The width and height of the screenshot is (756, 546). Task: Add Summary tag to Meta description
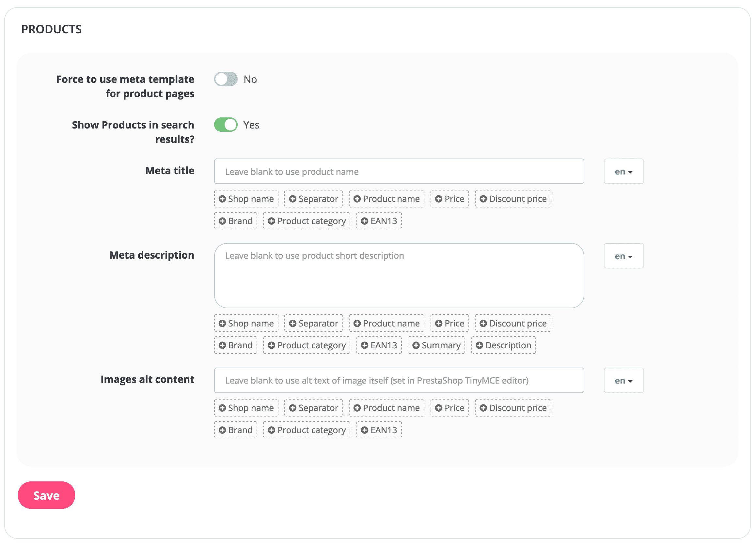(436, 345)
